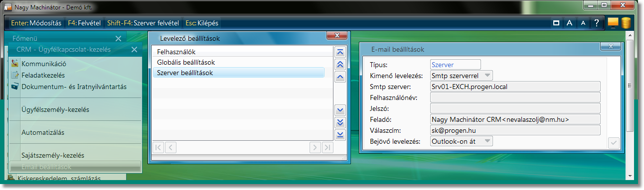Open help via question mark icon
644x190 pixels.
pyautogui.click(x=596, y=23)
